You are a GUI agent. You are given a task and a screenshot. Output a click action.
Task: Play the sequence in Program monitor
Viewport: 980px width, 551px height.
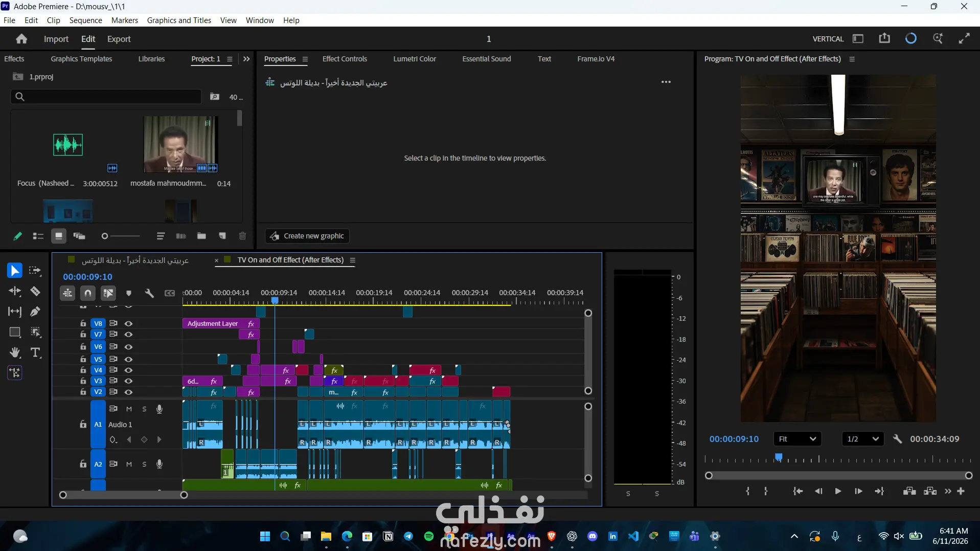pos(838,491)
